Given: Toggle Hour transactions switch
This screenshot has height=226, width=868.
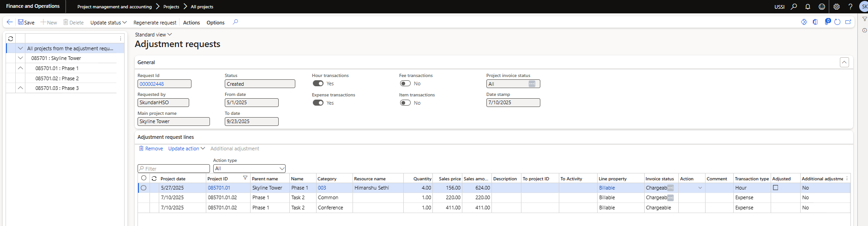Looking at the screenshot, I should tap(318, 83).
